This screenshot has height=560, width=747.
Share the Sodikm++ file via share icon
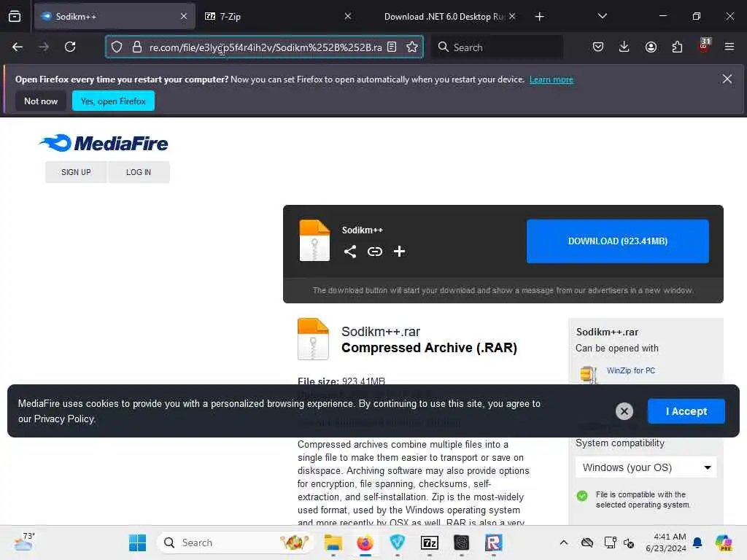tap(350, 252)
